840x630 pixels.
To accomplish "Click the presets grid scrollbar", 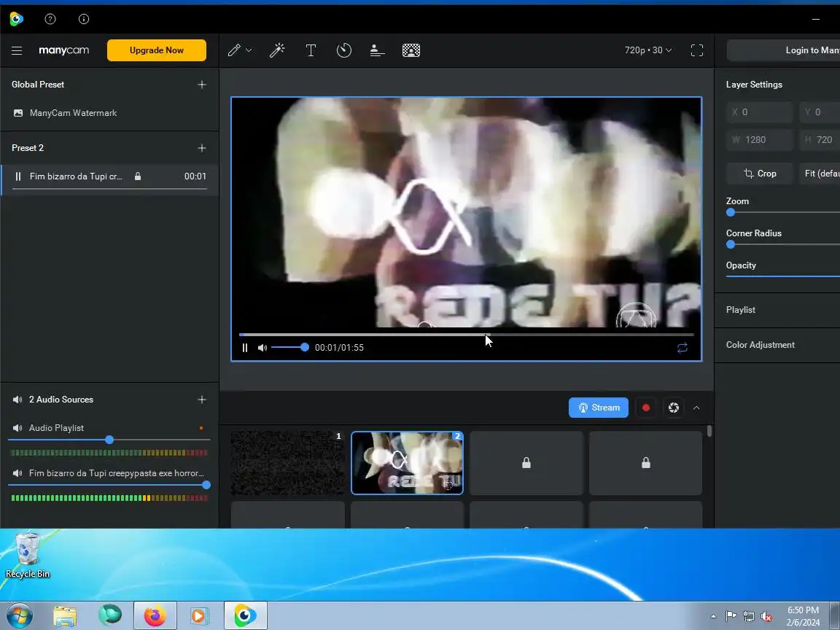I will tap(709, 431).
